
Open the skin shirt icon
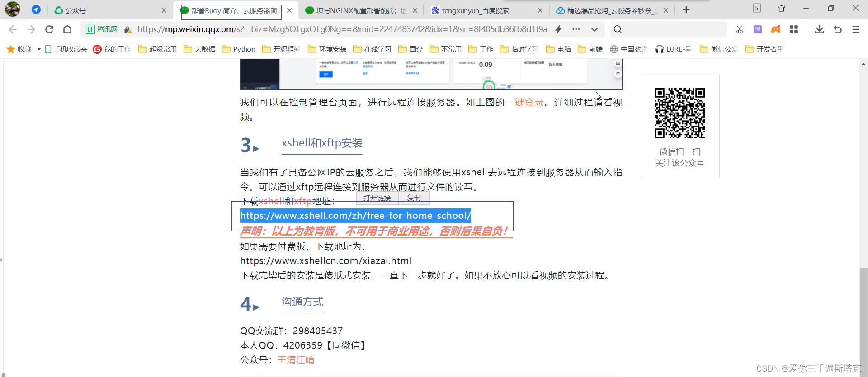[781, 8]
